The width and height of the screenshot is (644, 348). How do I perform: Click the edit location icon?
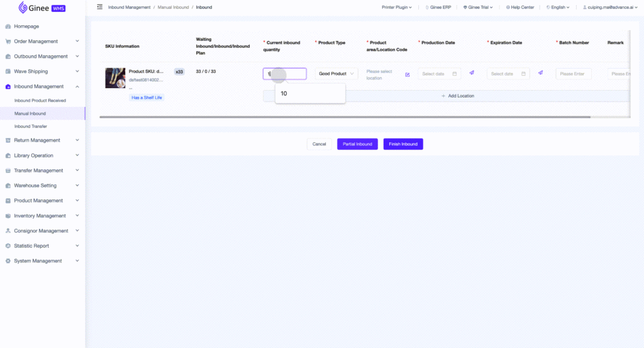click(x=408, y=75)
